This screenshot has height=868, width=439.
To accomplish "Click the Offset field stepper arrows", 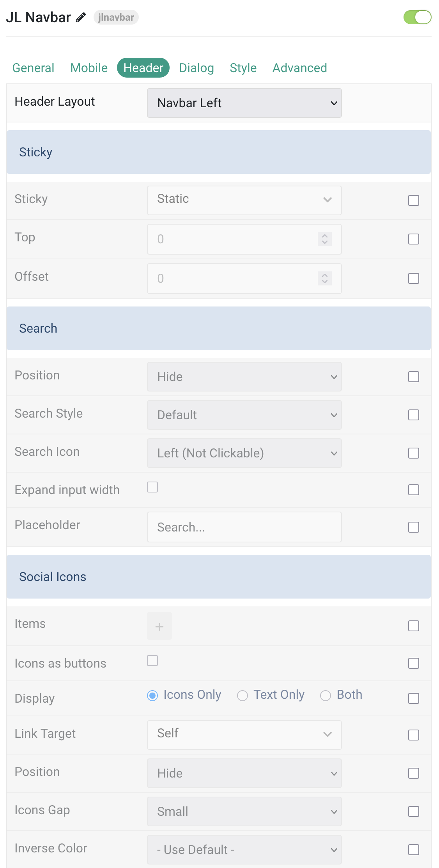I will (x=325, y=278).
